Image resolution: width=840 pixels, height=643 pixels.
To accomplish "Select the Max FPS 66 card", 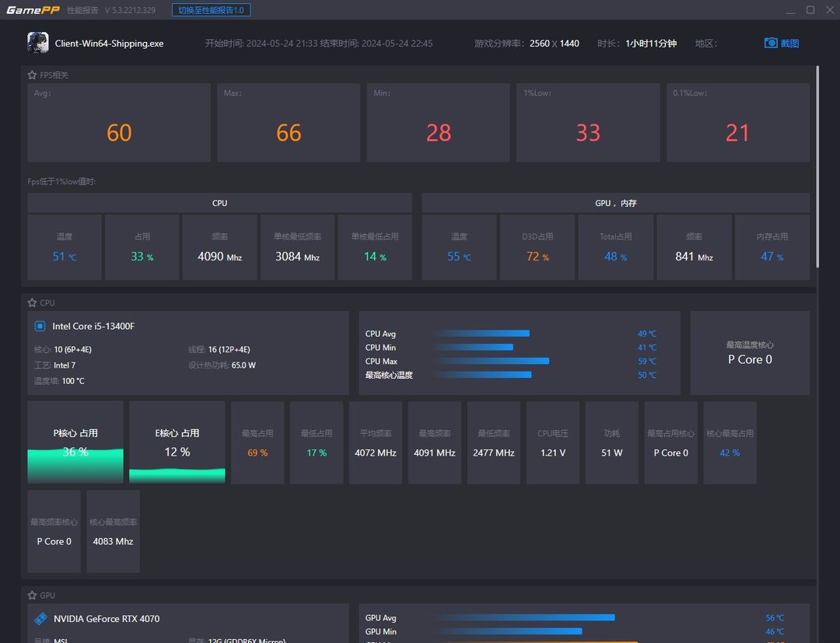I will tap(289, 123).
